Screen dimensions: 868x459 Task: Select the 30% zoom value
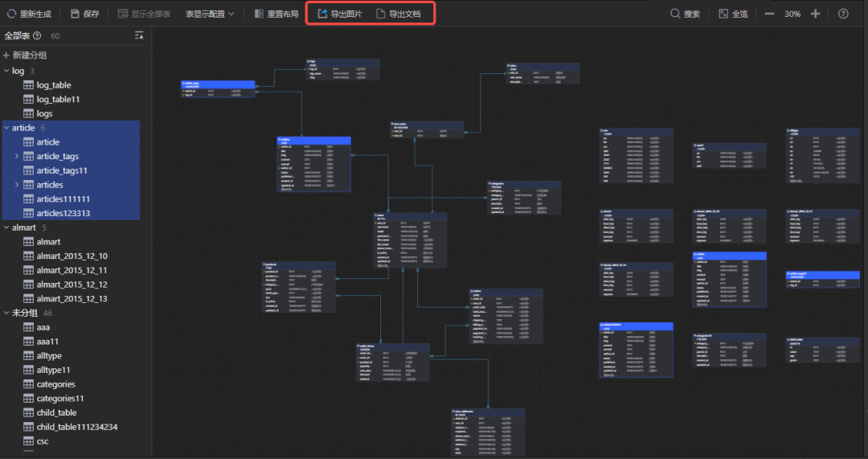[792, 14]
